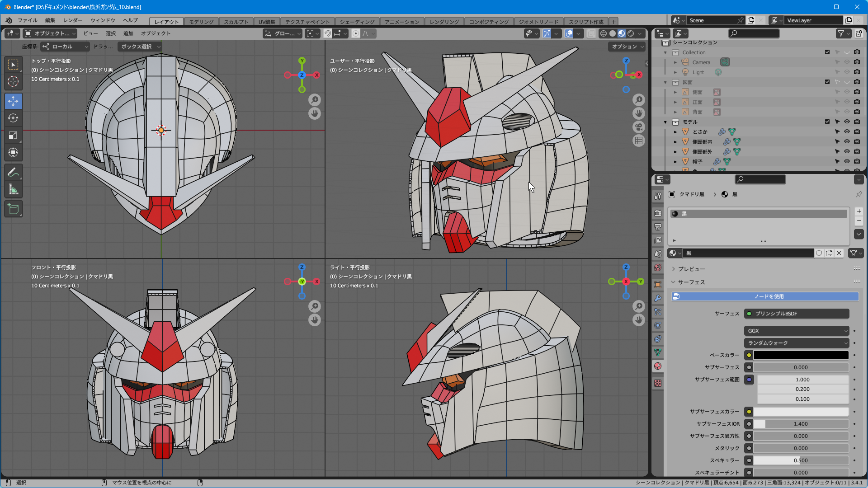The width and height of the screenshot is (868, 488).
Task: Select the Move tool in the toolbar
Action: click(x=13, y=101)
